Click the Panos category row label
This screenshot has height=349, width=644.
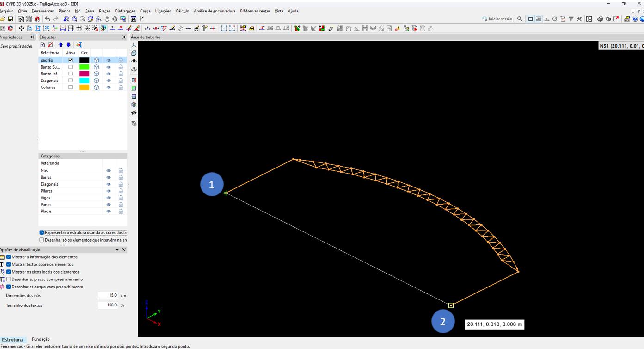tap(46, 205)
